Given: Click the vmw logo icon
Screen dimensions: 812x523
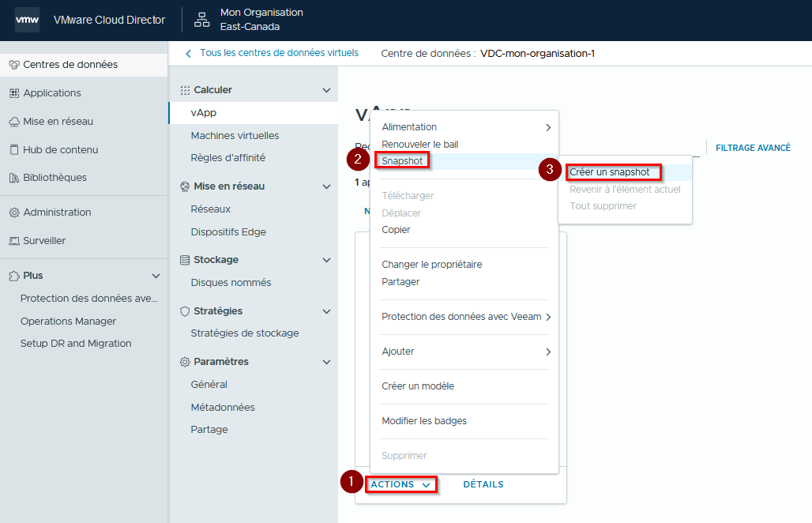Looking at the screenshot, I should tap(27, 20).
